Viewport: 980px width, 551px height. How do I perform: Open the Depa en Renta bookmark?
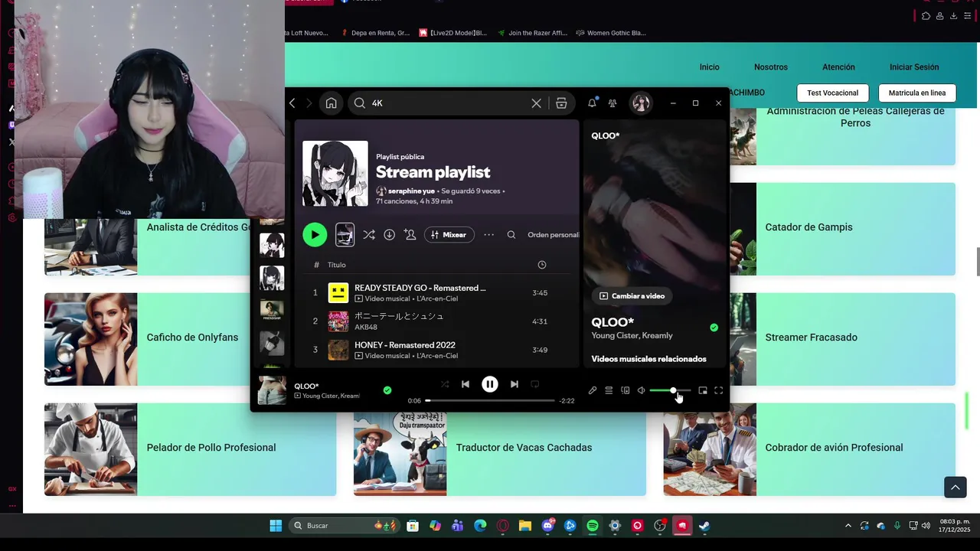375,33
